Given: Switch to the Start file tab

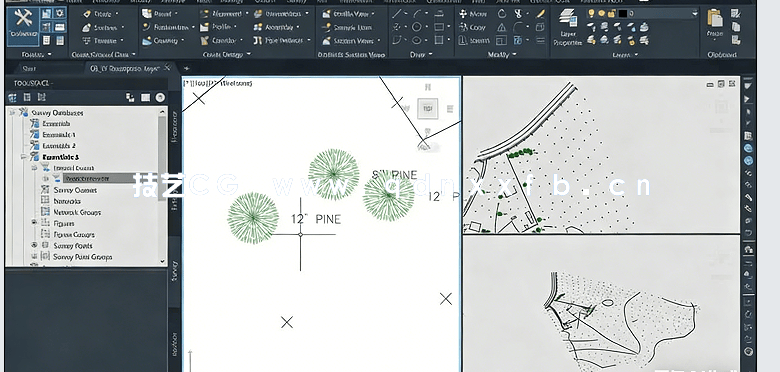Looking at the screenshot, I should [x=29, y=69].
